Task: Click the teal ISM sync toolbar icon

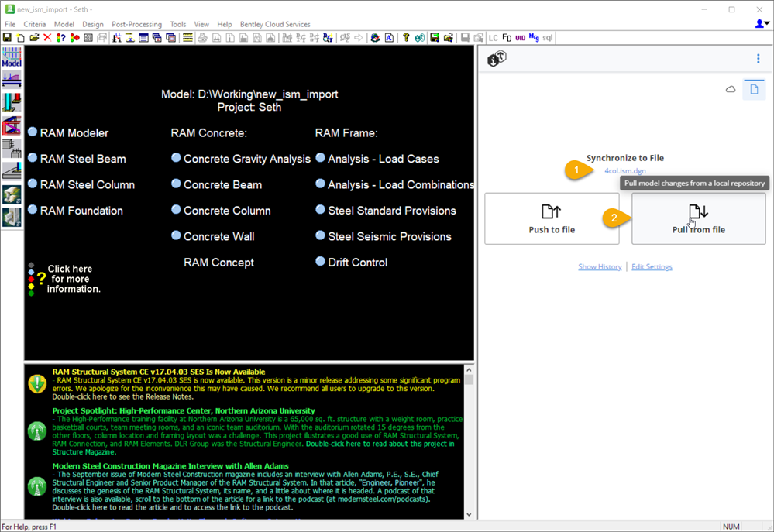Action: pyautogui.click(x=420, y=37)
